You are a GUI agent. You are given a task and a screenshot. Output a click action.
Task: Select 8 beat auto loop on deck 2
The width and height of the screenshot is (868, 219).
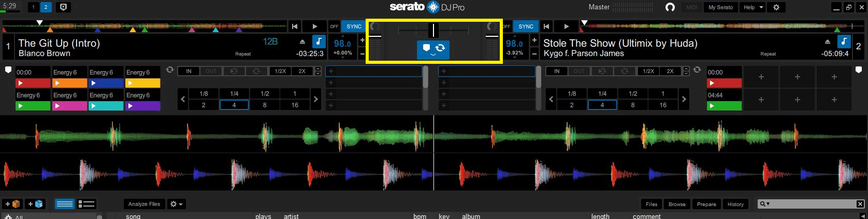pyautogui.click(x=632, y=105)
